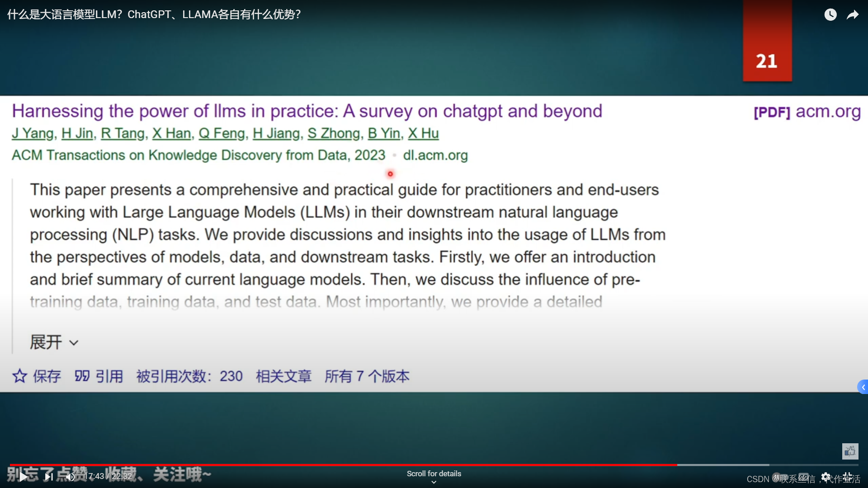Click the ACM Transactions on Knowledge Discovery journal text
Viewport: 868px width, 488px height.
point(198,155)
